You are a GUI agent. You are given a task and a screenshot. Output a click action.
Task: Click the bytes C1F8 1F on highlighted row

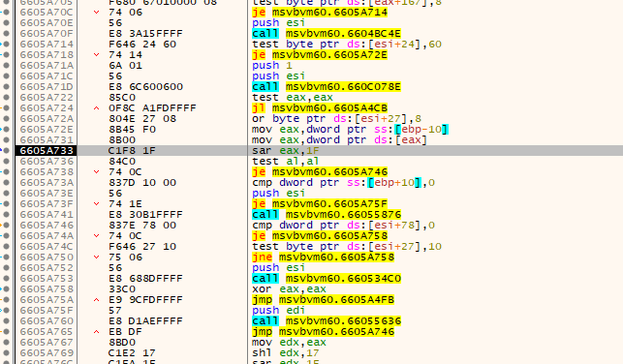(x=132, y=150)
